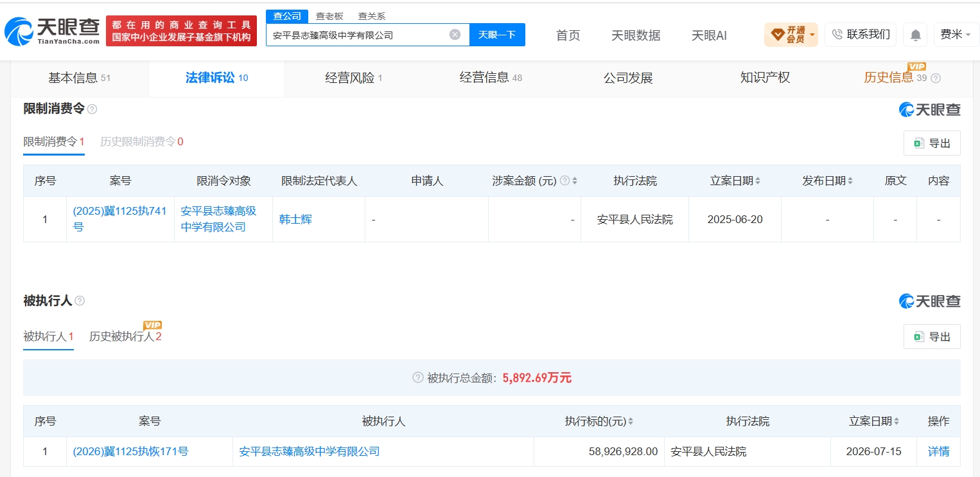Switch to 查关系 search mode
The width and height of the screenshot is (980, 477).
(x=372, y=16)
